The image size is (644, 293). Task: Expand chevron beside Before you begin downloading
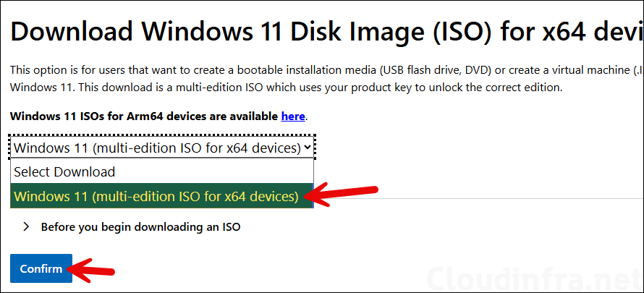[x=27, y=226]
